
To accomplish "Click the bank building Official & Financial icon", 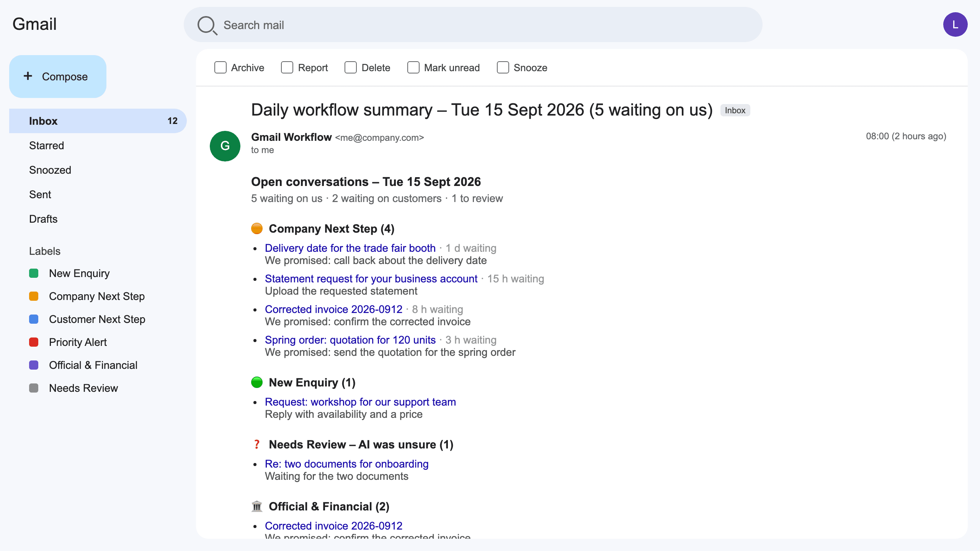I will 257,507.
